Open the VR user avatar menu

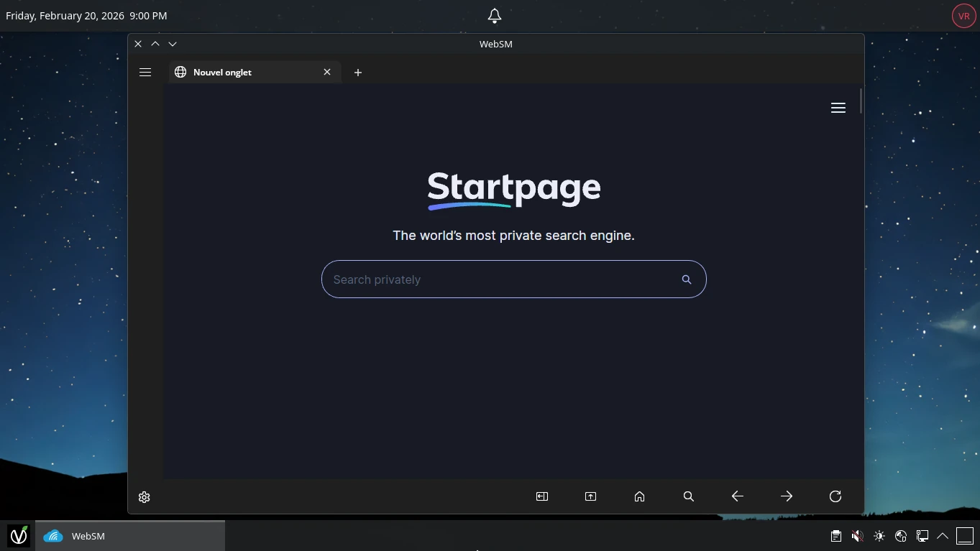pyautogui.click(x=963, y=15)
